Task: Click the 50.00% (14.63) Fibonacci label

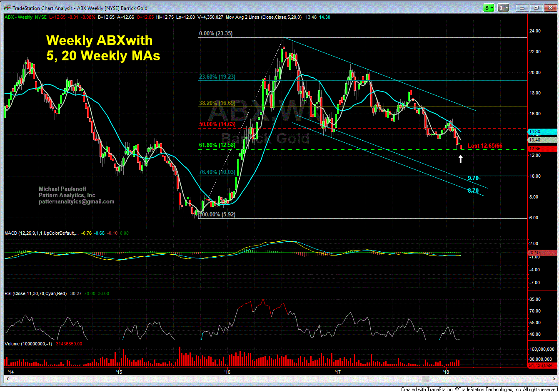Action: point(217,124)
